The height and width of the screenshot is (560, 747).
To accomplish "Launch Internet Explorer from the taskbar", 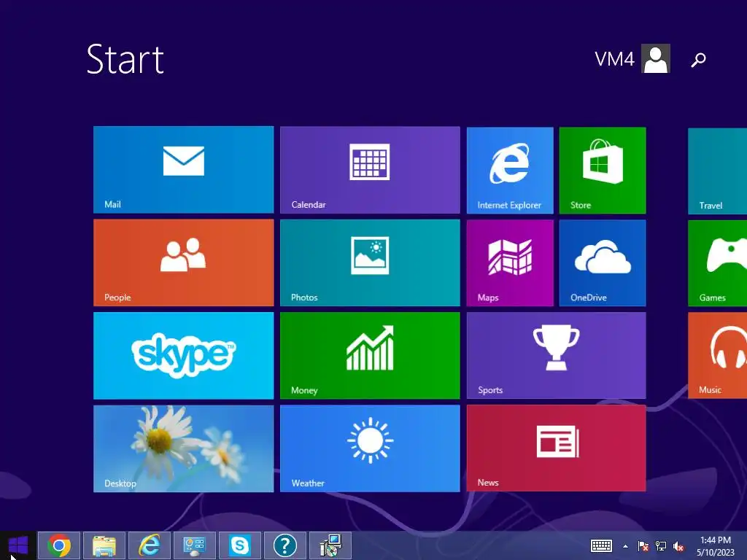I will 150,545.
